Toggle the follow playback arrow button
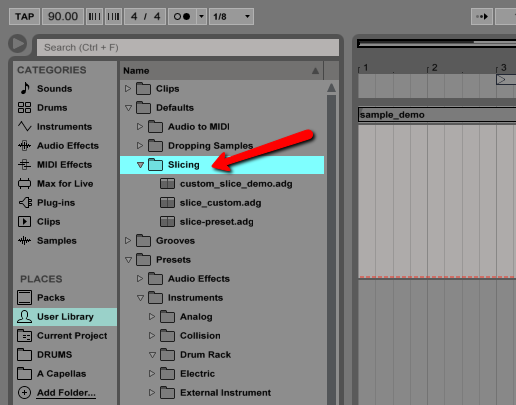The height and width of the screenshot is (405, 516). [482, 16]
